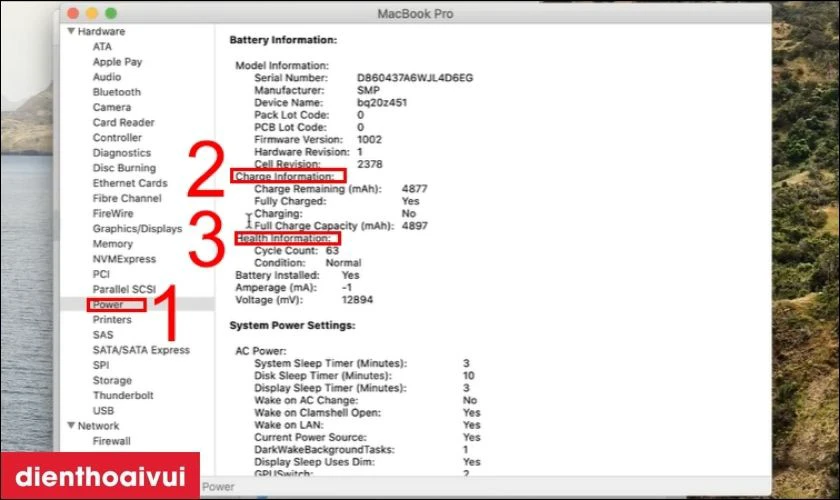Collapse the Network section triangle
Screen dimensions: 840x500
pos(71,426)
